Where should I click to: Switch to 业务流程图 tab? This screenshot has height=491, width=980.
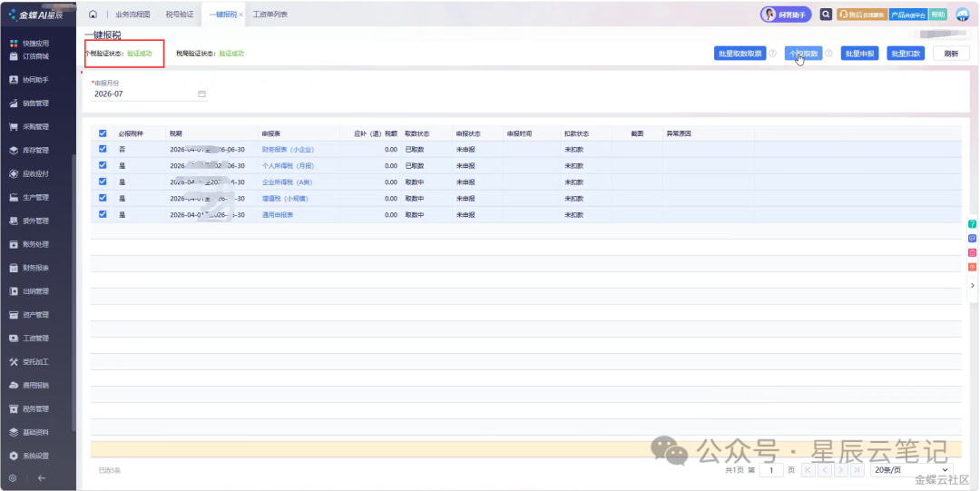132,14
